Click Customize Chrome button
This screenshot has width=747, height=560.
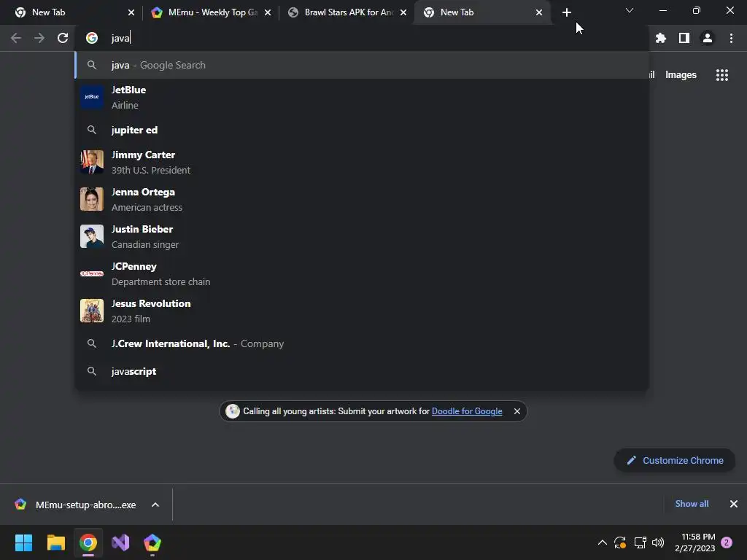[675, 461]
